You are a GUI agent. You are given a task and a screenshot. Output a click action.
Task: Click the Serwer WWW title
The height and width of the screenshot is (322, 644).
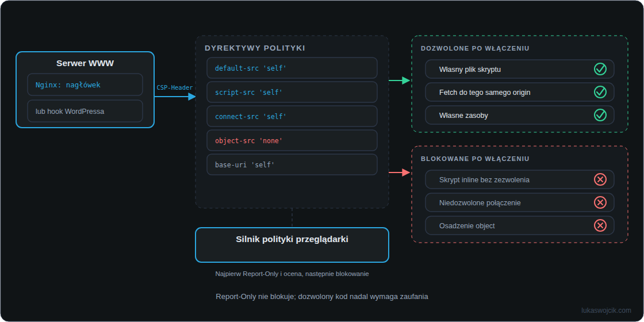tap(85, 63)
